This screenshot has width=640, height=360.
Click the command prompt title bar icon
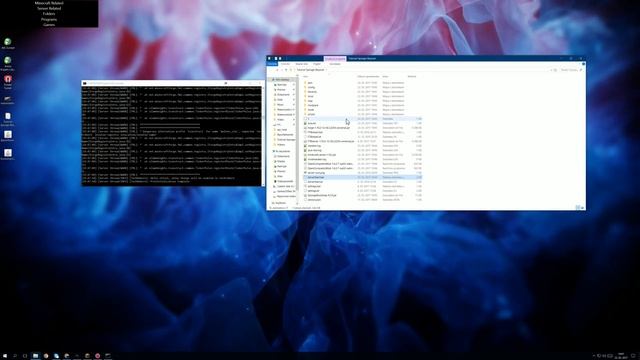[x=84, y=83]
